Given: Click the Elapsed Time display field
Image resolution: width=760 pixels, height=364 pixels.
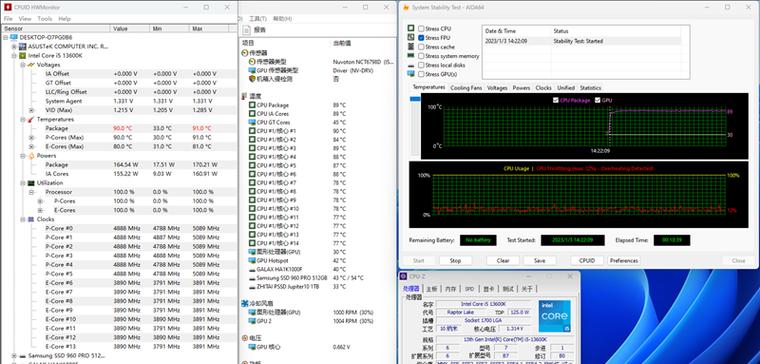Looking at the screenshot, I should point(672,240).
